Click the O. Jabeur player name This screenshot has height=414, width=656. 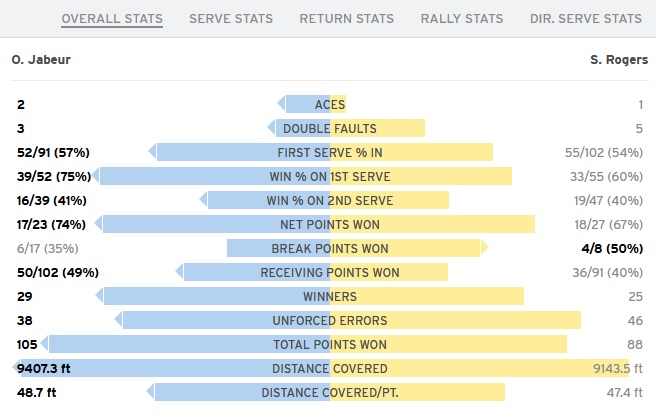(41, 60)
